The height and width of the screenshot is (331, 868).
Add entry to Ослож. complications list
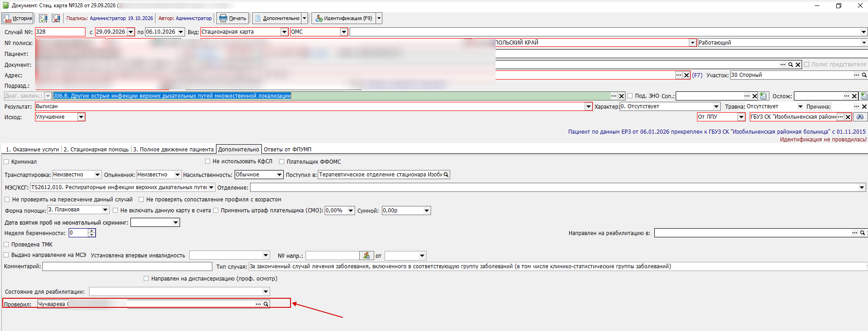863,96
